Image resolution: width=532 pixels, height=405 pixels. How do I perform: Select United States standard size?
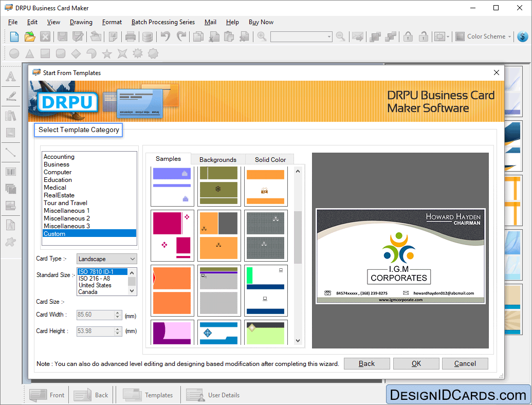103,285
